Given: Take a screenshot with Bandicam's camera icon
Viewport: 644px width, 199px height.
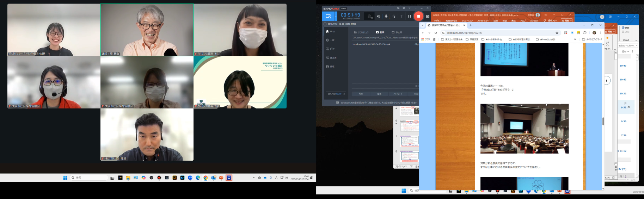Looking at the screenshot, I should (x=428, y=16).
